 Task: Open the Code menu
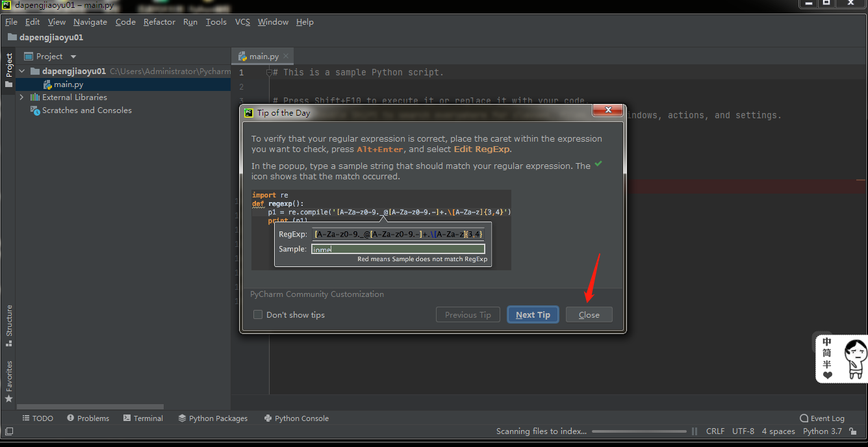tap(125, 21)
